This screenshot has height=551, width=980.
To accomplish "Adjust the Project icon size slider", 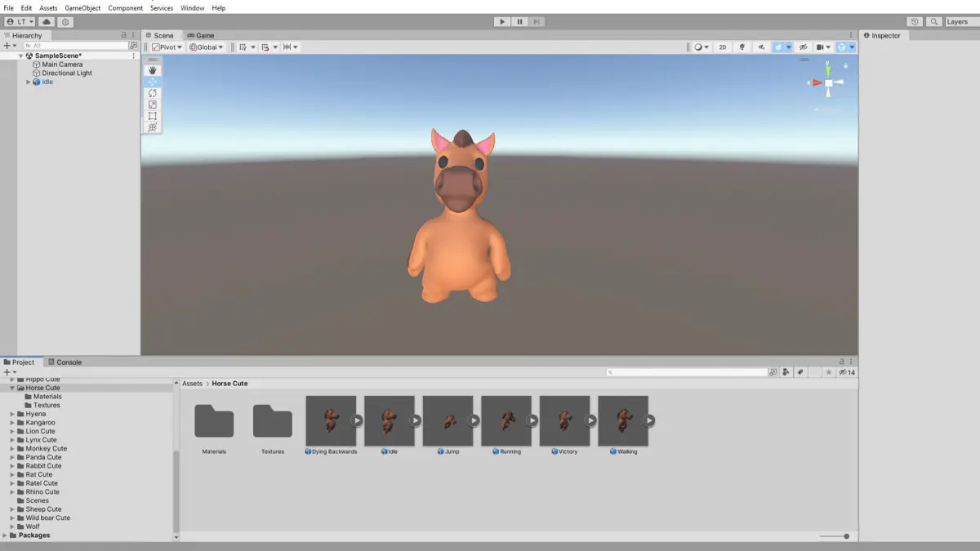I will pos(835,536).
